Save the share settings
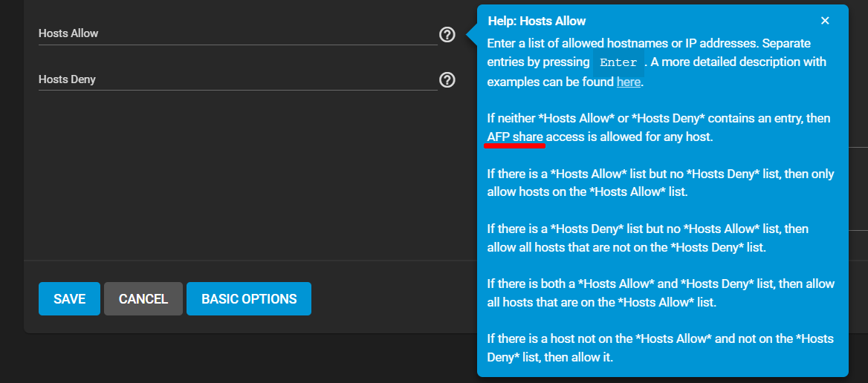This screenshot has width=868, height=383. coord(69,299)
